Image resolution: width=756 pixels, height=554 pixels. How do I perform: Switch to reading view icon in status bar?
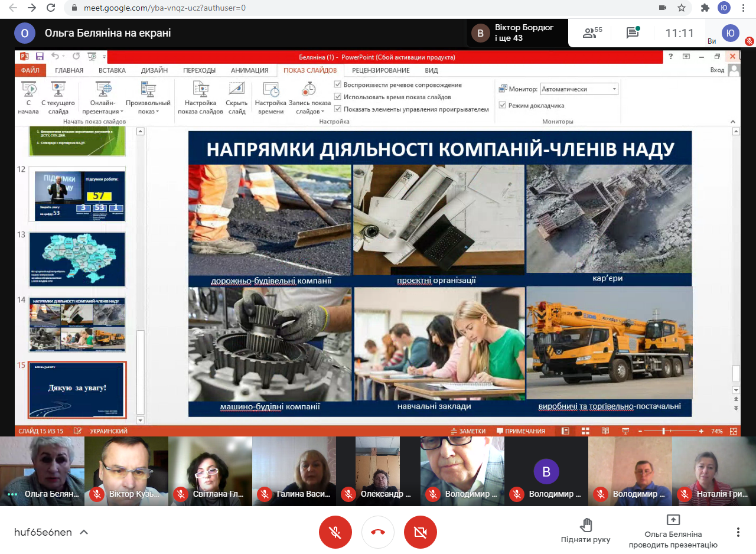click(x=605, y=431)
